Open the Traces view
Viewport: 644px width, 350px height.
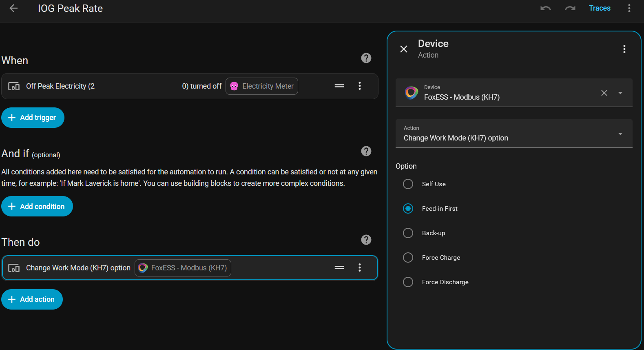point(599,8)
